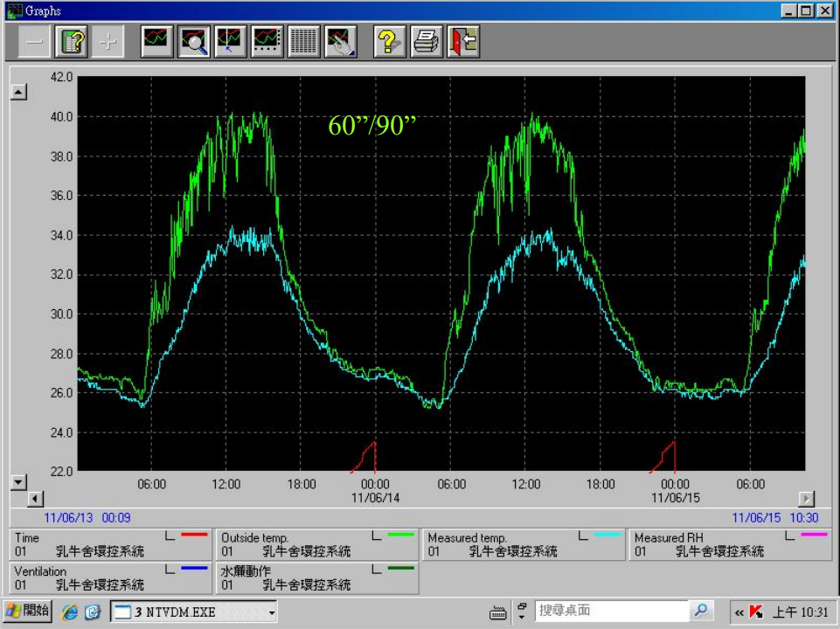Expand hidden system tray icons chevron
The width and height of the screenshot is (840, 629).
(x=739, y=612)
